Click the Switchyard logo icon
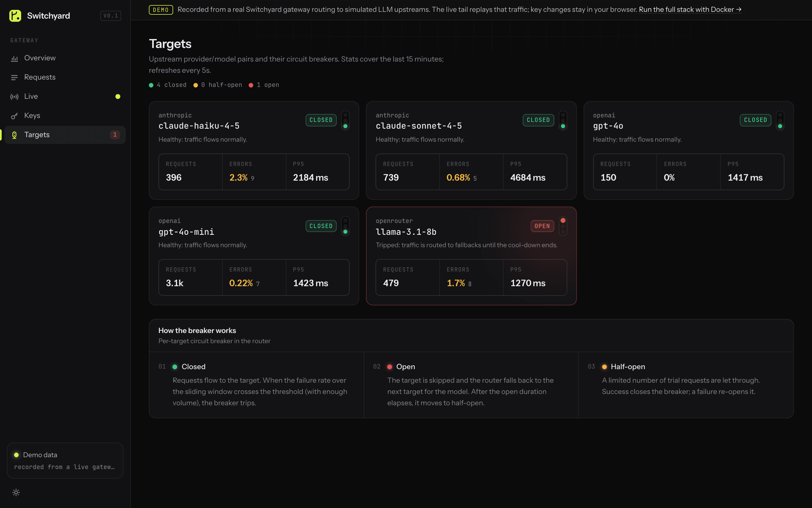The width and height of the screenshot is (812, 508). click(15, 16)
